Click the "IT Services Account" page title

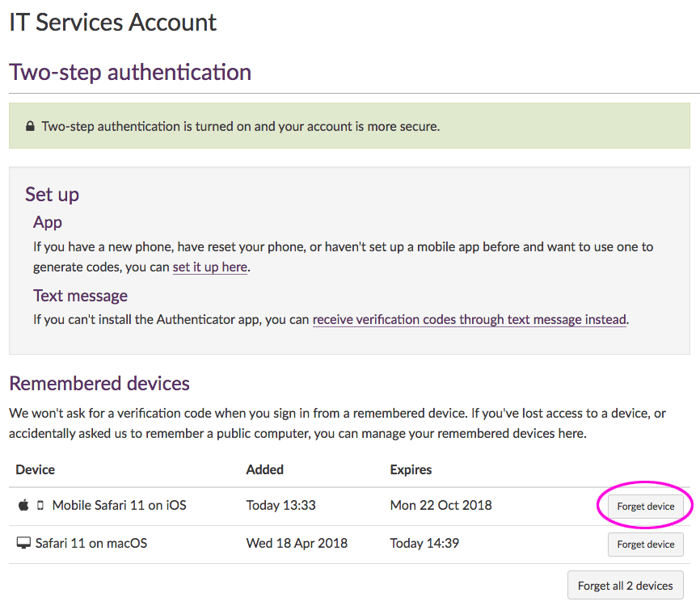pyautogui.click(x=113, y=23)
